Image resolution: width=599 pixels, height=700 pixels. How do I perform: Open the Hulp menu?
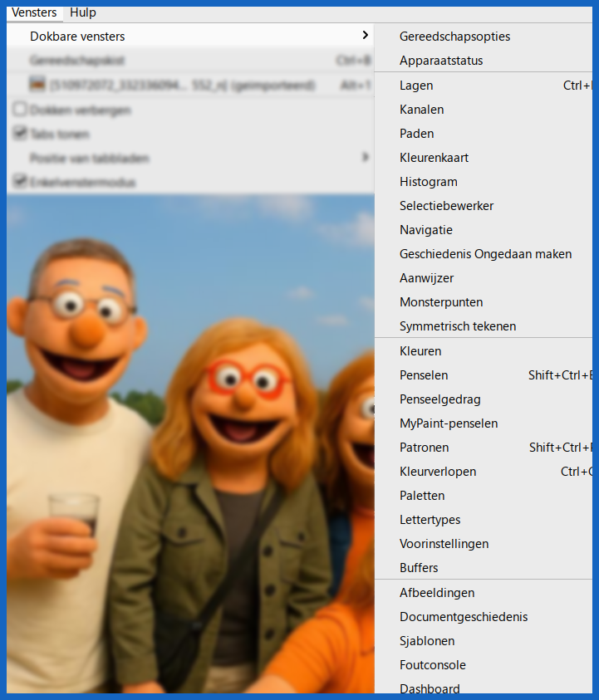(82, 12)
